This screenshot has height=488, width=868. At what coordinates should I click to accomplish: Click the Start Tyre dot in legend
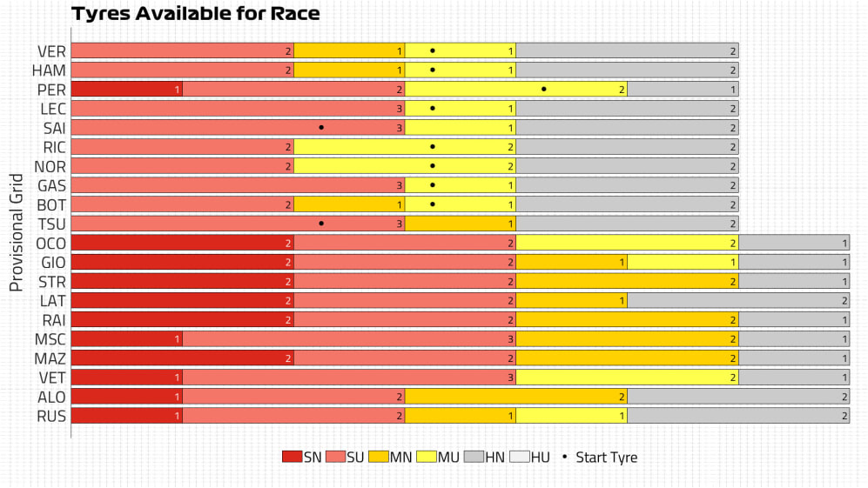(x=564, y=457)
